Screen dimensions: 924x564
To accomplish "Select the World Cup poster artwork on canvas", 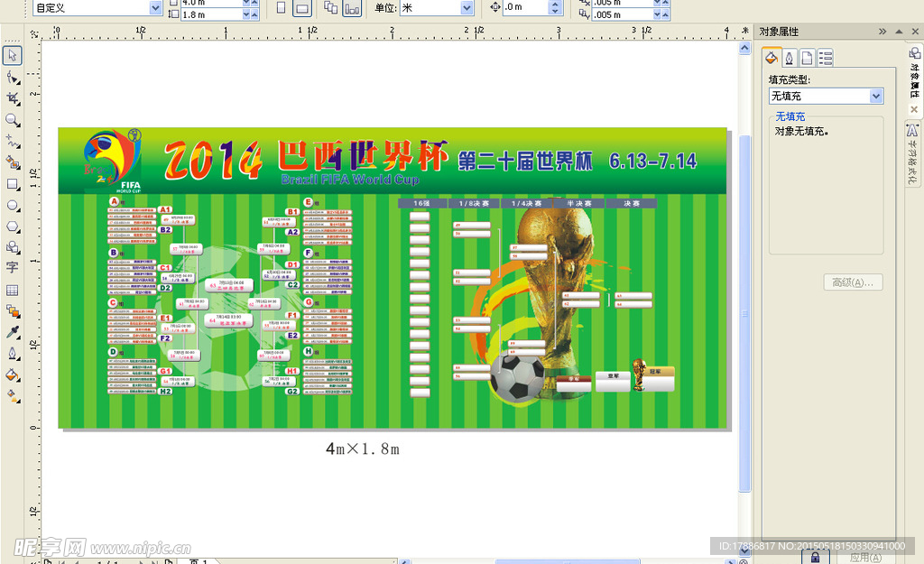I will coord(393,278).
